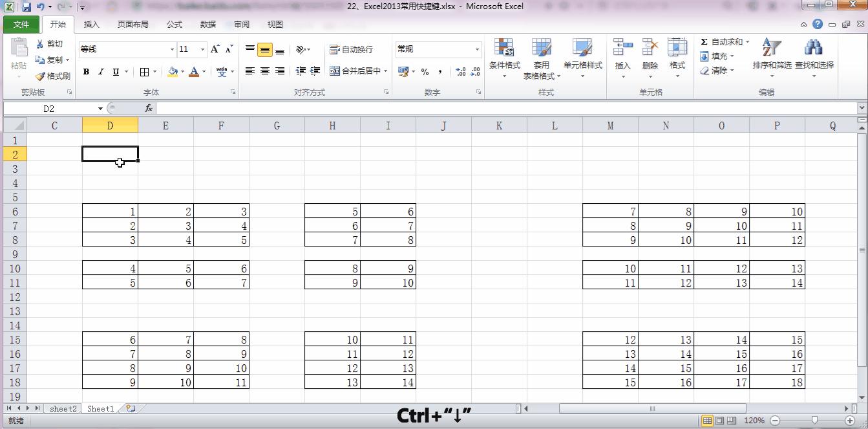Open the fill color dropdown arrow

pos(183,72)
